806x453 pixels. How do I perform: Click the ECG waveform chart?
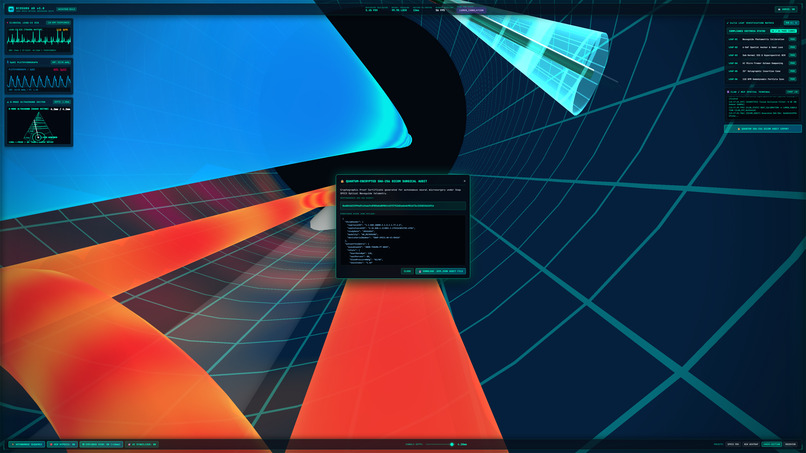pyautogui.click(x=39, y=40)
